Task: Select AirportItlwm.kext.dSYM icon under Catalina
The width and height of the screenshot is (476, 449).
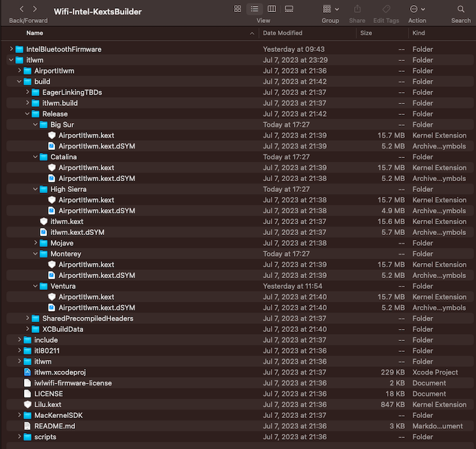Action: coord(51,178)
